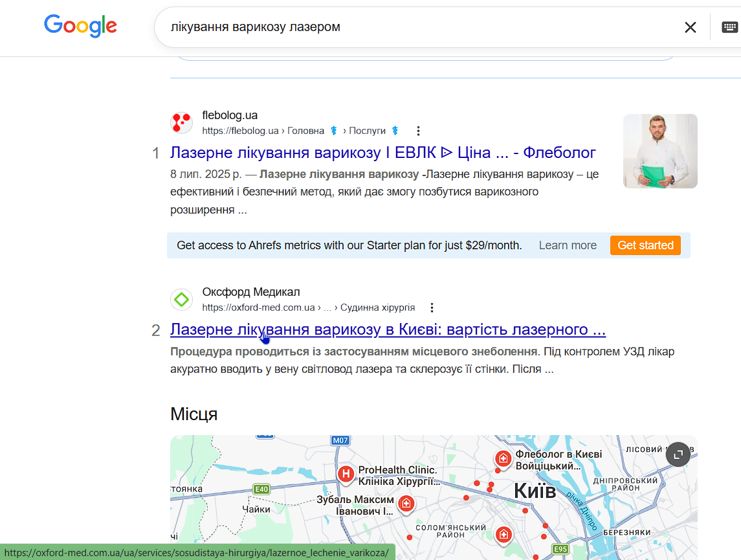
Task: Click Зубаль Максим Іванович label on map
Action: tap(355, 505)
